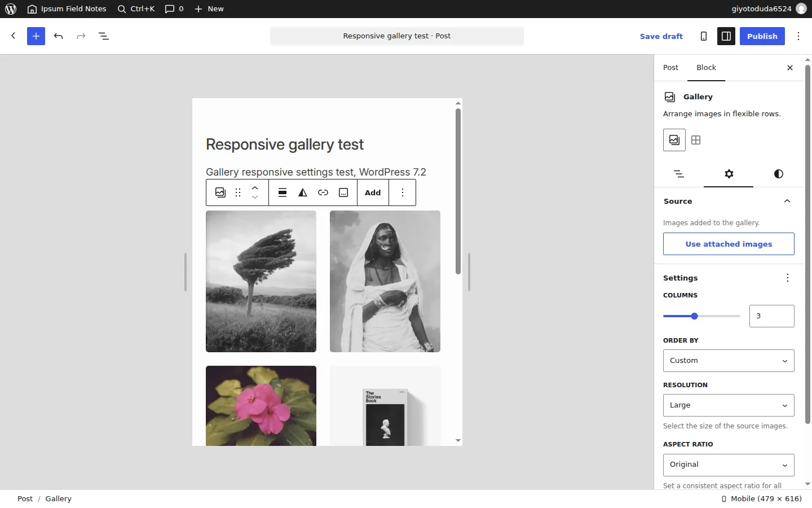Image resolution: width=812 pixels, height=508 pixels.
Task: Open the alignment toolbar option
Action: coord(283,192)
